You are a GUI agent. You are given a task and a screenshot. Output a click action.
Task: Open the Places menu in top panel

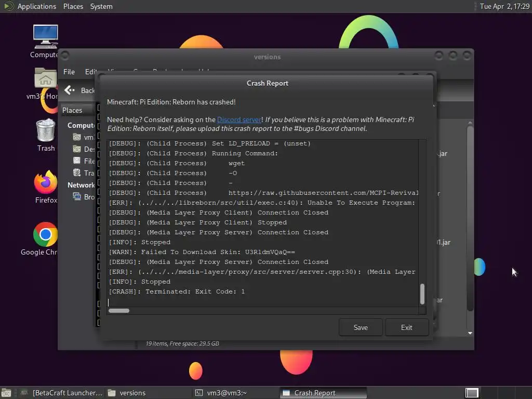coord(73,6)
